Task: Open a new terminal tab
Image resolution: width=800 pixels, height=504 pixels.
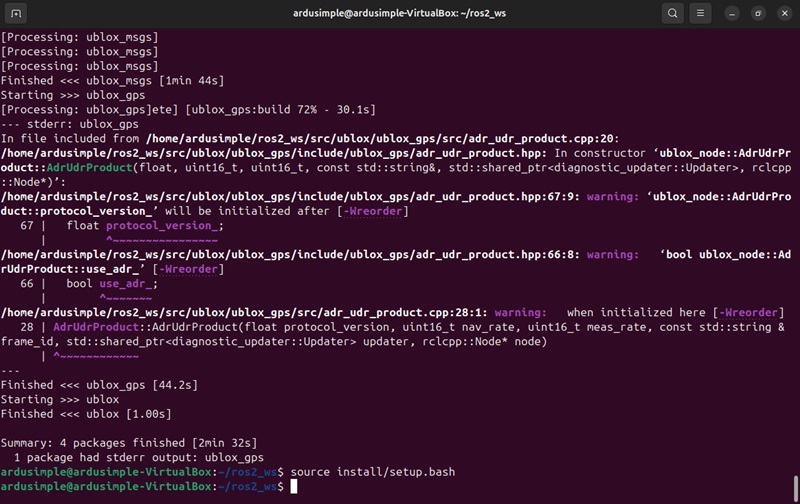Action: click(x=17, y=13)
